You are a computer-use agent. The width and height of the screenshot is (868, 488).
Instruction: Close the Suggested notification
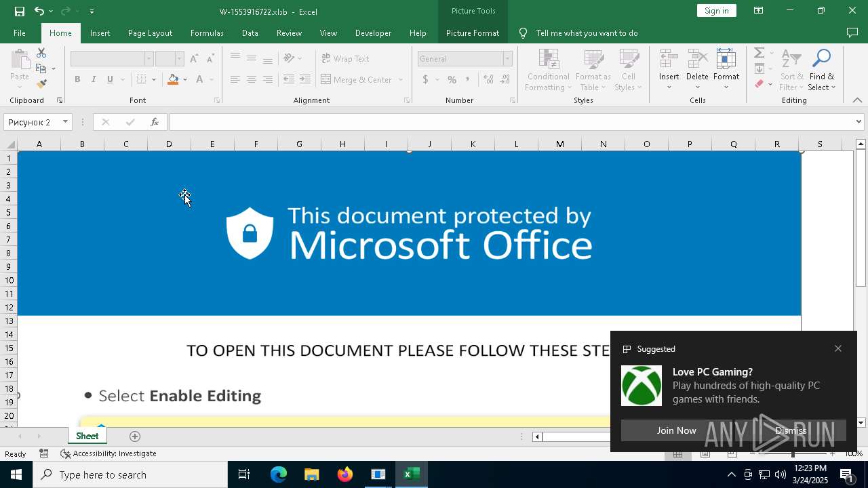coord(838,348)
